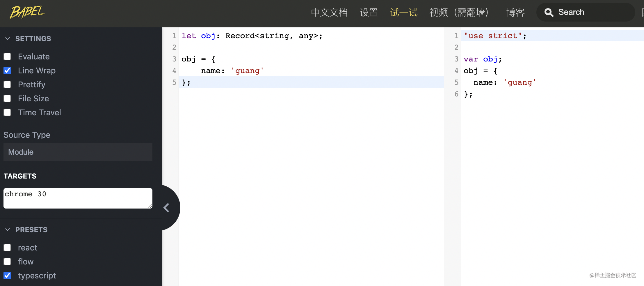Check the flow preset
Viewport: 644px width, 286px height.
(8, 262)
